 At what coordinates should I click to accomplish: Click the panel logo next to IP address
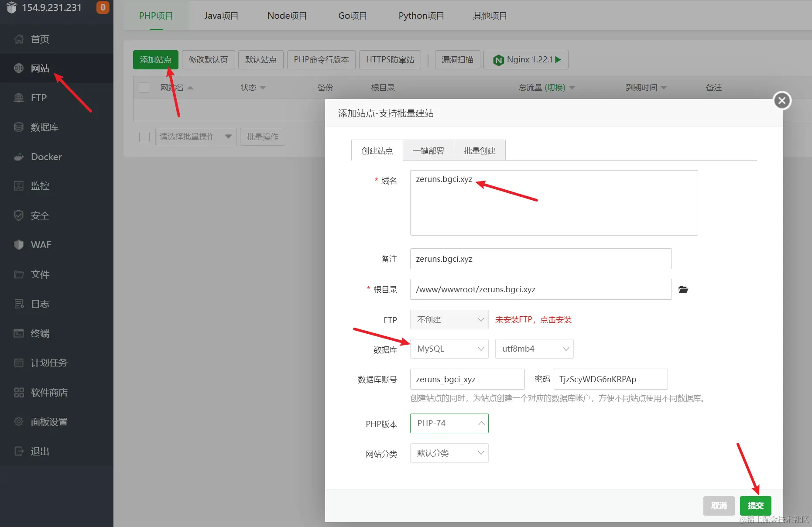coord(12,7)
